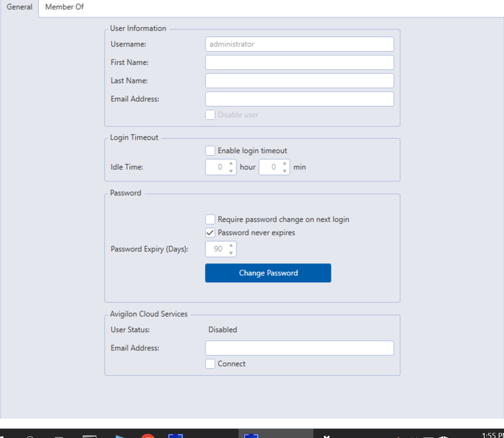Screen dimensions: 504x438
Task: Click the Last Name input field
Action: pos(299,80)
